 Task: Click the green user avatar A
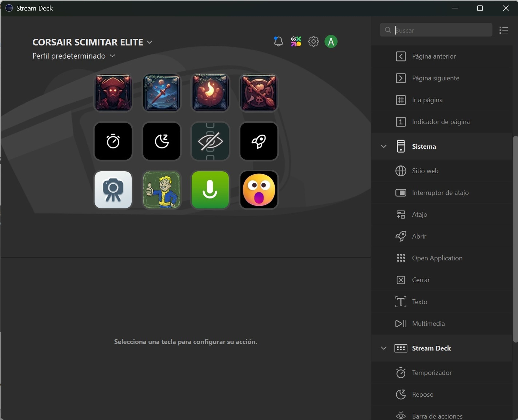(331, 42)
